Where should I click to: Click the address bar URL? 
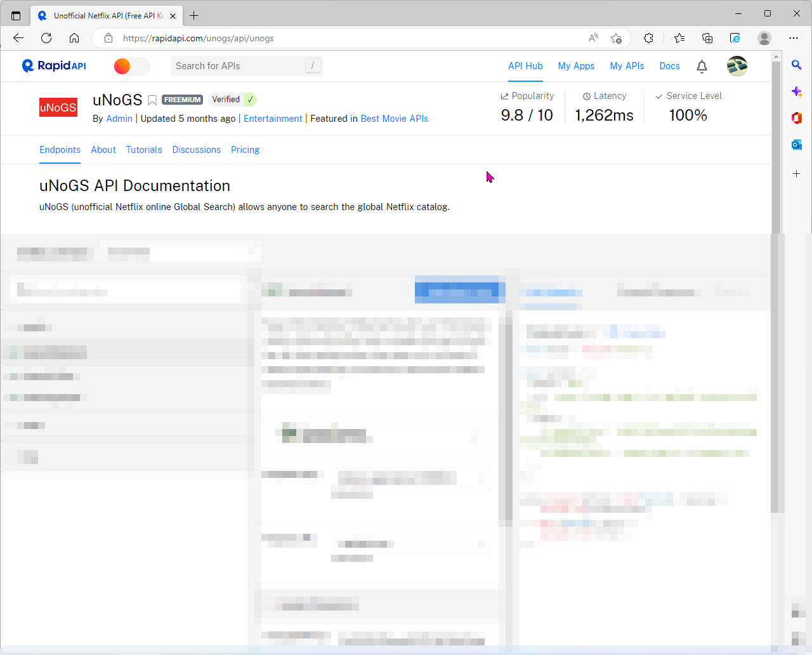click(199, 38)
